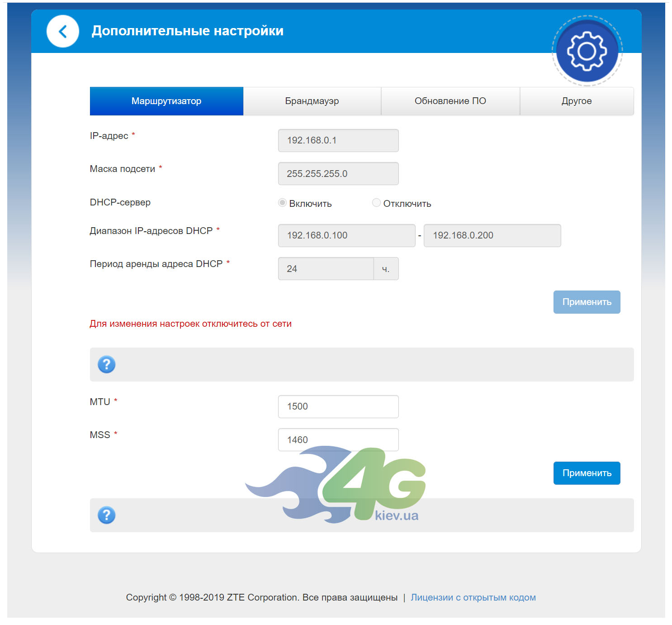672x625 pixels.
Task: Click the Период аренды адреса DHCP label
Action: click(x=156, y=264)
